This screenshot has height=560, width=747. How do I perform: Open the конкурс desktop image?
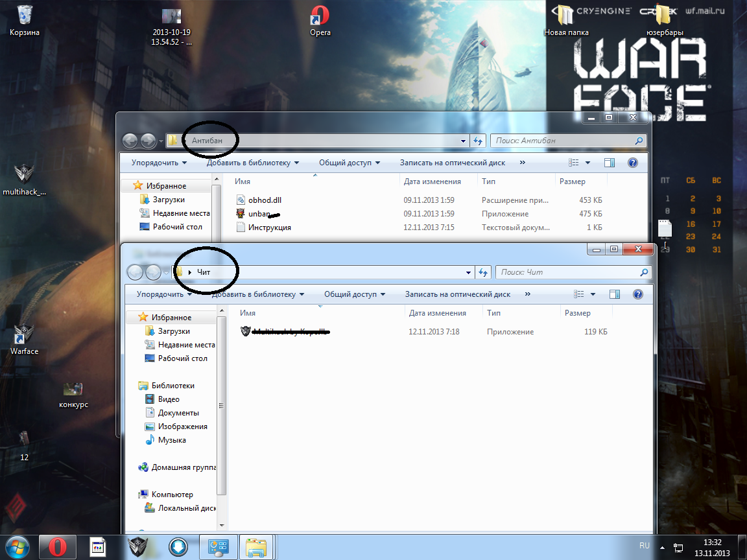pyautogui.click(x=73, y=395)
